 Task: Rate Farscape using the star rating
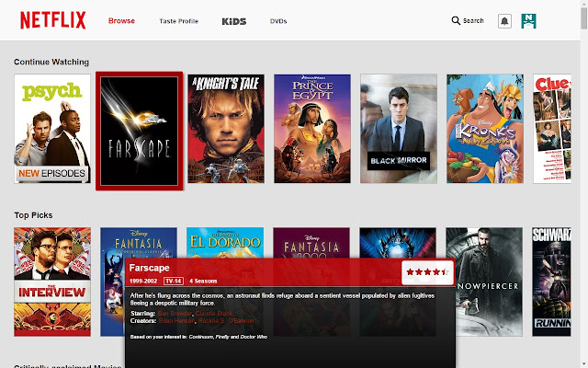tap(427, 272)
